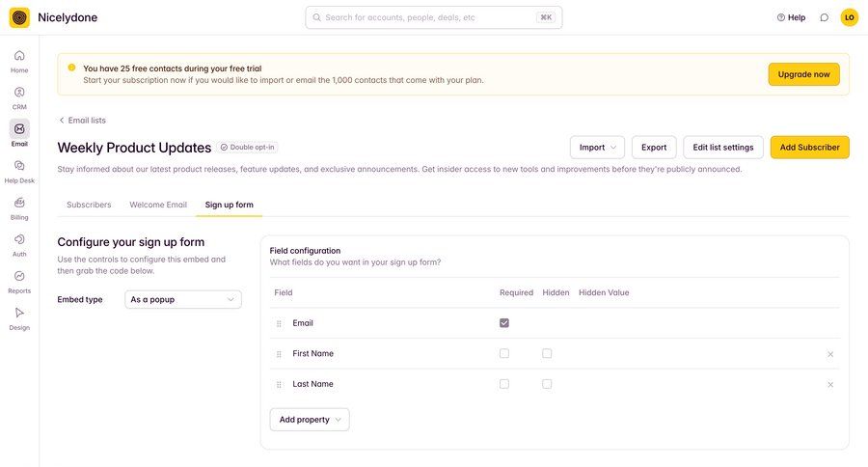The height and width of the screenshot is (467, 868).
Task: Switch to the Subscribers tab
Action: click(89, 205)
